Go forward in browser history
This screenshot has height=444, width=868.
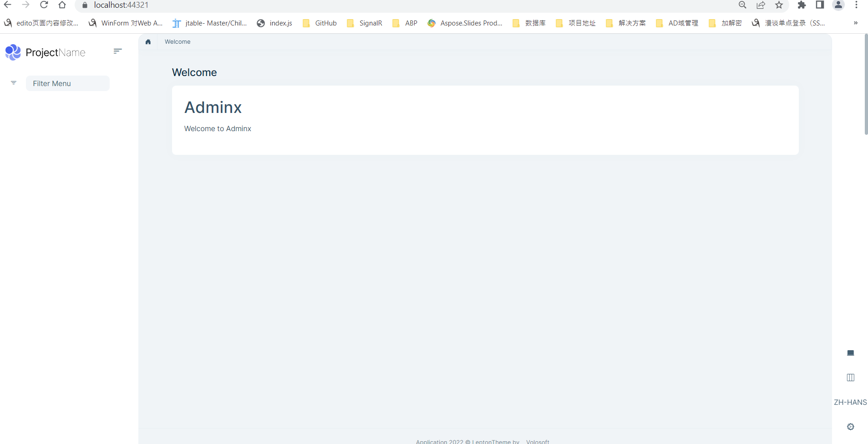26,5
